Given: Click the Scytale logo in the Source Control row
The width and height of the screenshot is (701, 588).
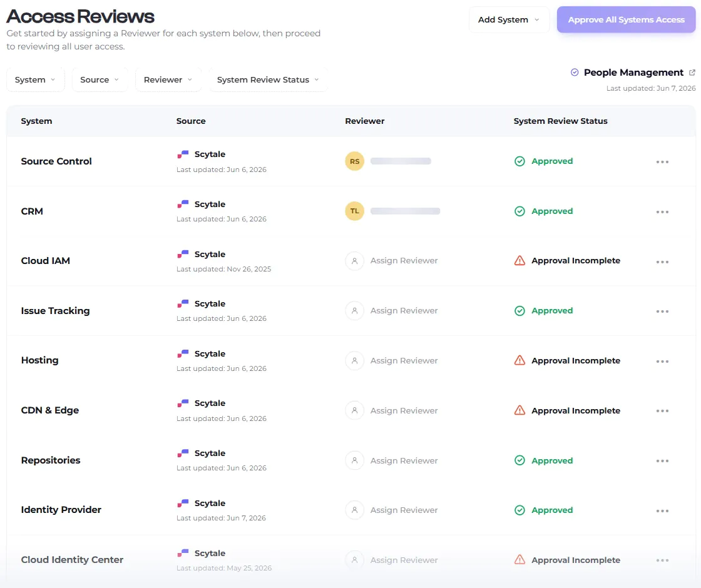Looking at the screenshot, I should [x=183, y=155].
